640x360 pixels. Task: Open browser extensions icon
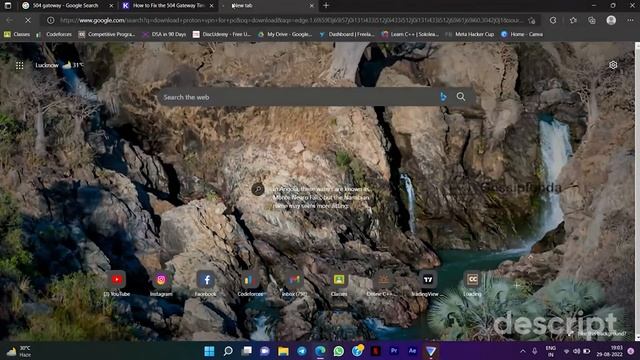tap(553, 20)
